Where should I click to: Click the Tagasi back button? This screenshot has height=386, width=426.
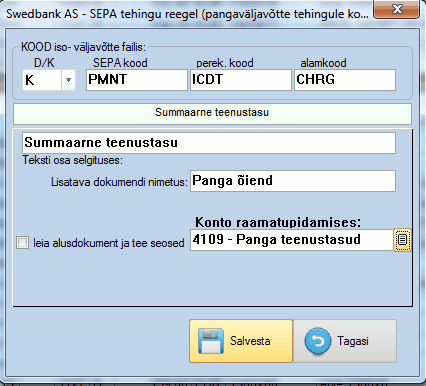tap(345, 341)
